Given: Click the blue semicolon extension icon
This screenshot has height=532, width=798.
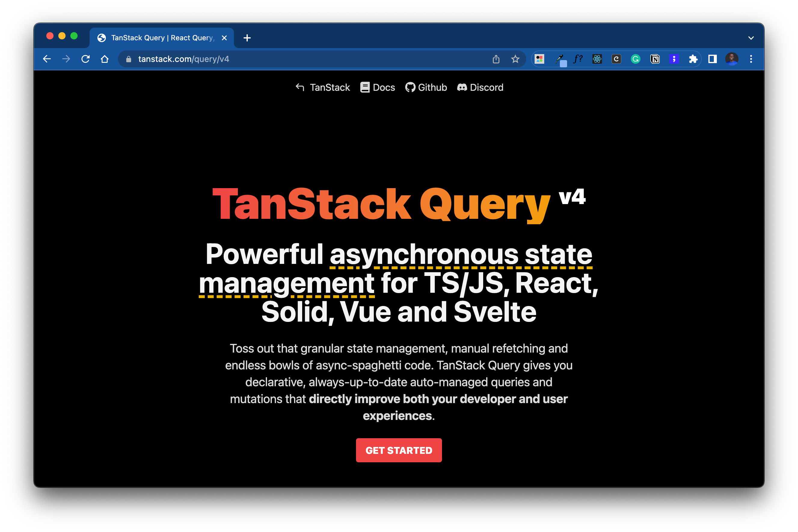Looking at the screenshot, I should [x=674, y=59].
